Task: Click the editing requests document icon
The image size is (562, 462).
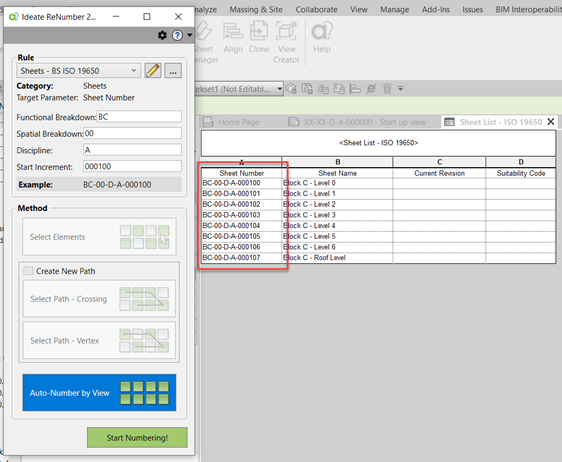Action: (307, 89)
